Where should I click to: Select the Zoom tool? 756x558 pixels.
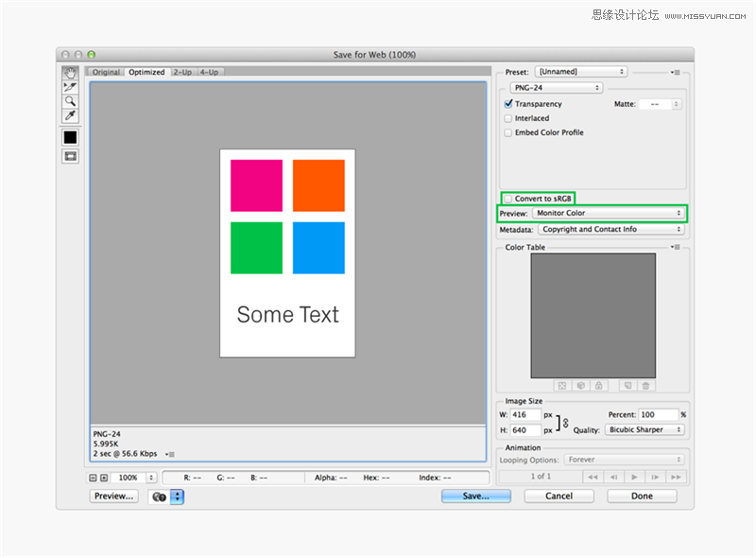(70, 101)
